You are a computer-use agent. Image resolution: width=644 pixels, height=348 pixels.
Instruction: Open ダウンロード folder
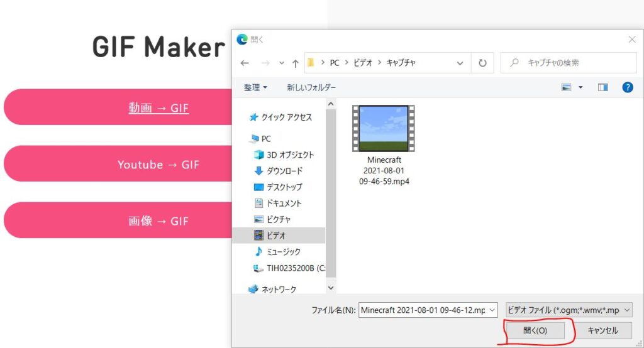[284, 171]
